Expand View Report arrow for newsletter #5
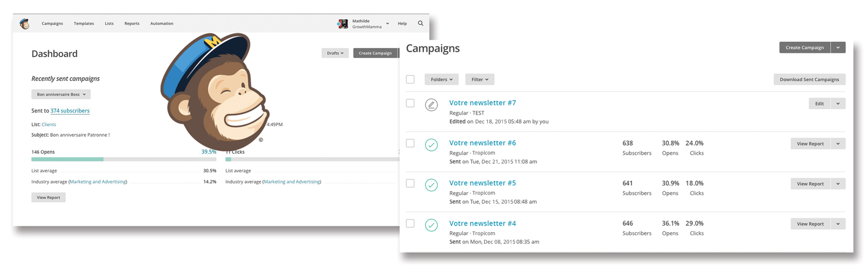 838,184
